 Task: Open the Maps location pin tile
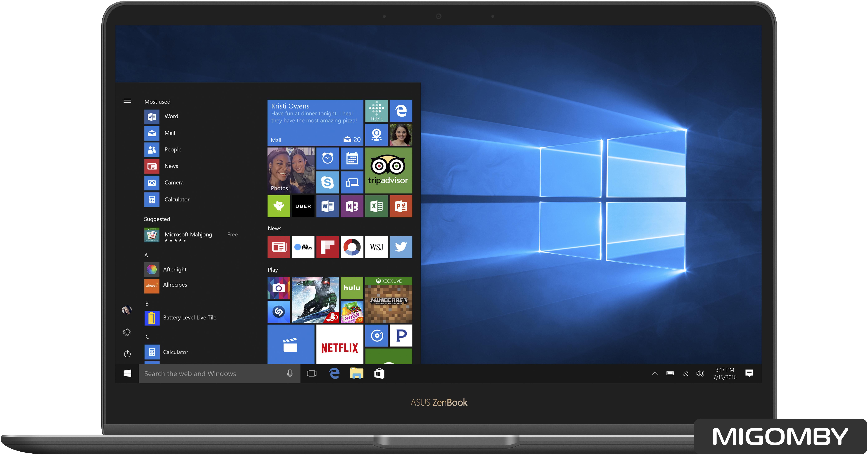point(376,135)
